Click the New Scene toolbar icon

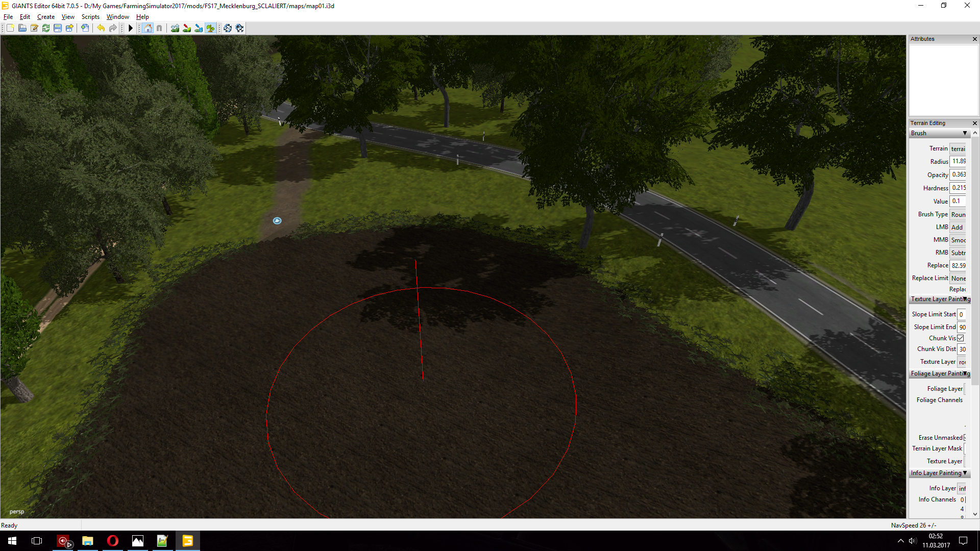tap(10, 28)
